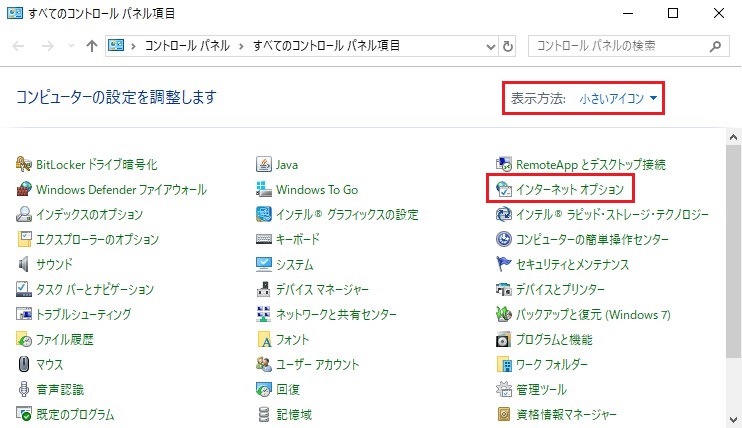The height and width of the screenshot is (428, 742).
Task: Open the 表示方法 小さいアイコン dropdown
Action: pos(618,98)
